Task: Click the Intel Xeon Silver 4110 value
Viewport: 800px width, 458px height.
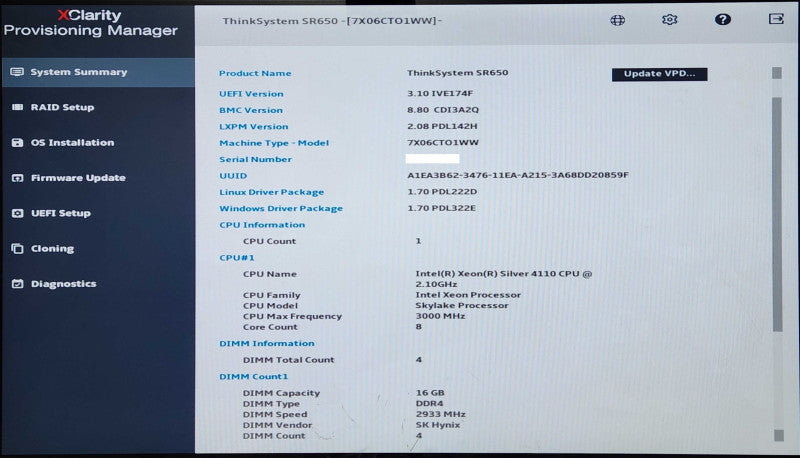Action: (x=504, y=278)
